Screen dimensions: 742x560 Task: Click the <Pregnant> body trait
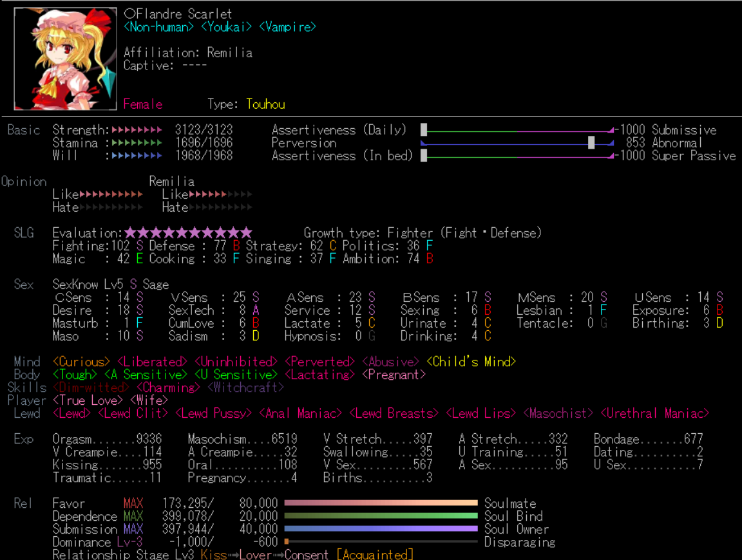point(394,375)
